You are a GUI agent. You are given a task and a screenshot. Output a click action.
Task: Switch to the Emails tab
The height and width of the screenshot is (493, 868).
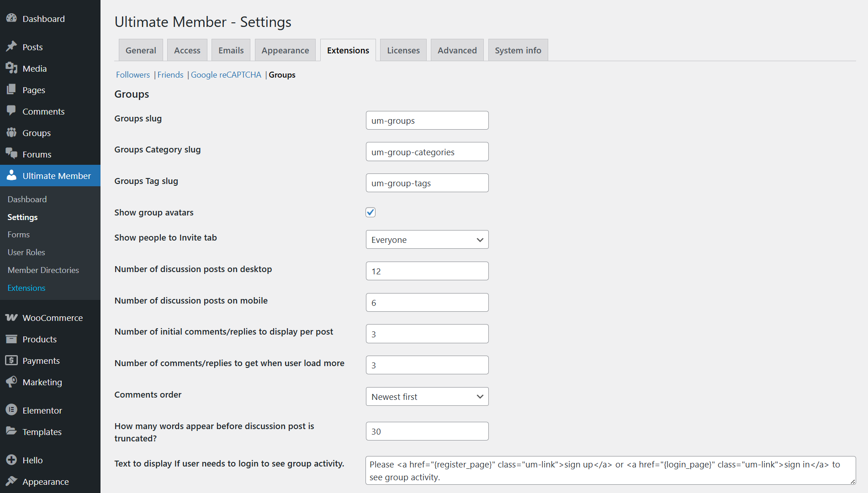pos(231,50)
